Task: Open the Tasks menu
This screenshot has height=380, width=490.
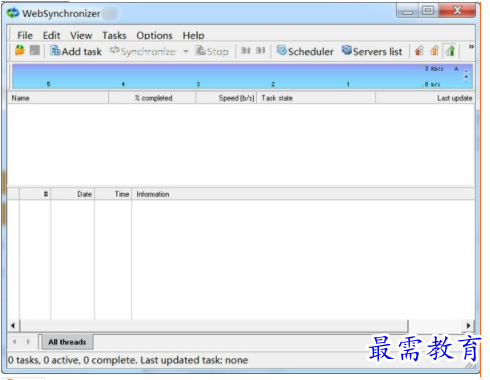Action: [x=114, y=35]
